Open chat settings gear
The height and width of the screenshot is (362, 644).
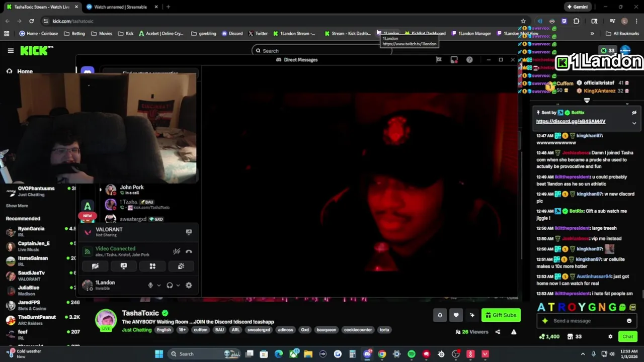click(610, 337)
